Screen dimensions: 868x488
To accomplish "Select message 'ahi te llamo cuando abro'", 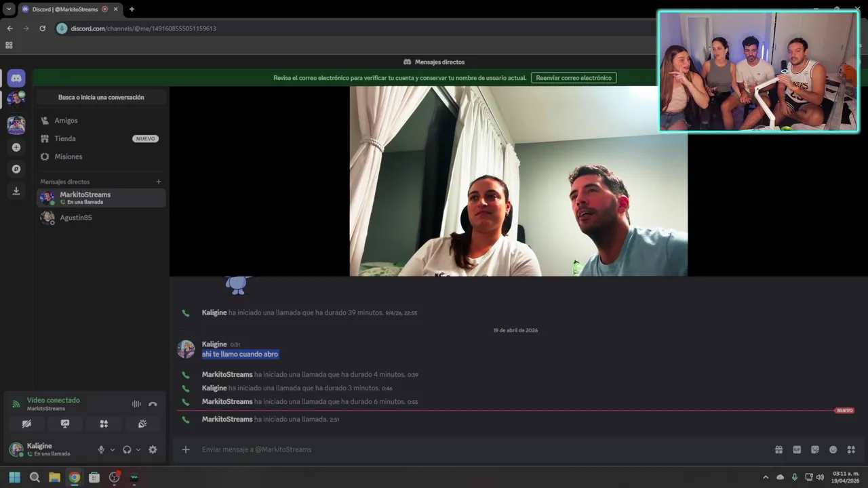I will click(240, 354).
